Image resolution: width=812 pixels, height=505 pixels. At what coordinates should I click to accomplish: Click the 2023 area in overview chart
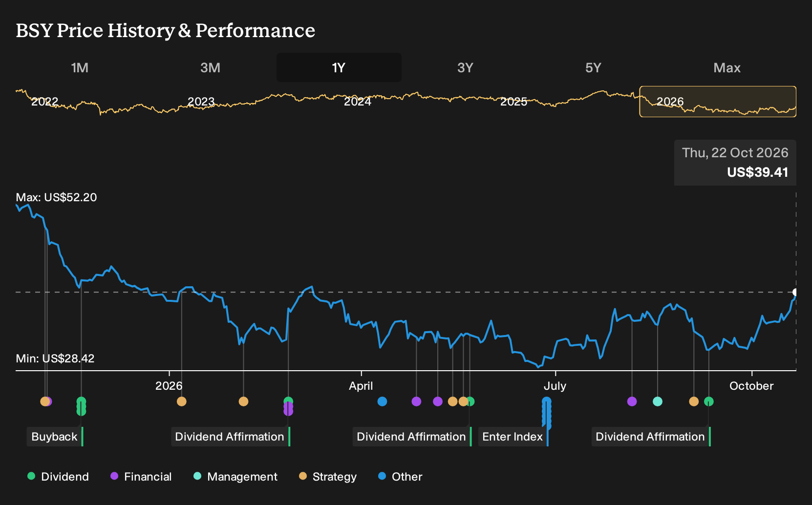tap(201, 102)
